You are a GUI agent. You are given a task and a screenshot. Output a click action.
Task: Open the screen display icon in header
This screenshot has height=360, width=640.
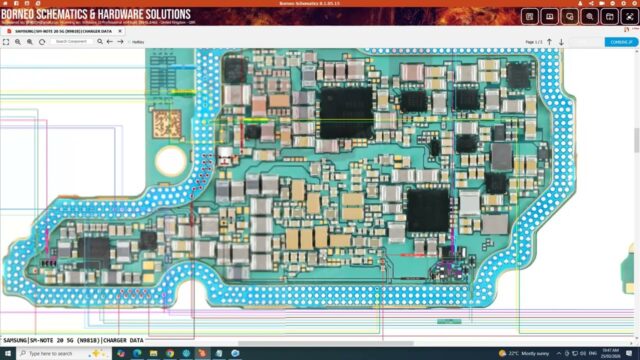[x=549, y=17]
